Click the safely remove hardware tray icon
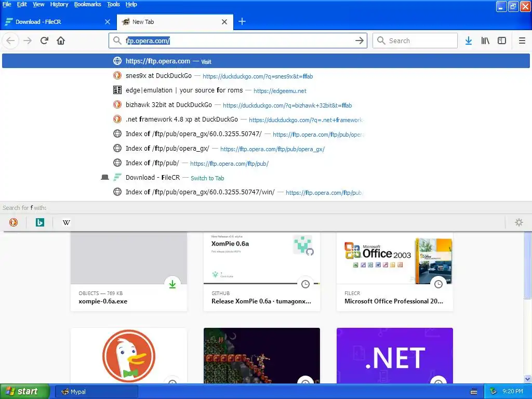532x399 pixels. (493, 392)
